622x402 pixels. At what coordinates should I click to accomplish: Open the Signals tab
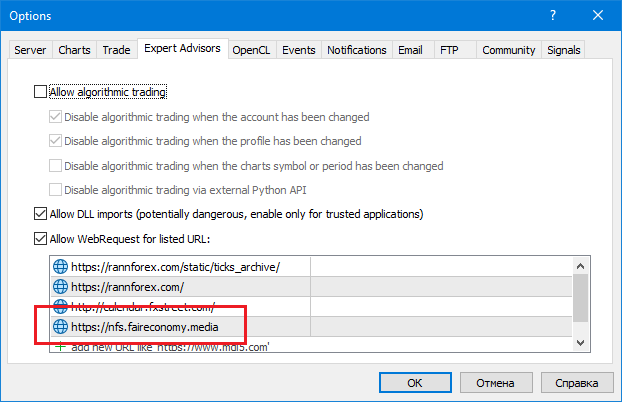pos(563,50)
